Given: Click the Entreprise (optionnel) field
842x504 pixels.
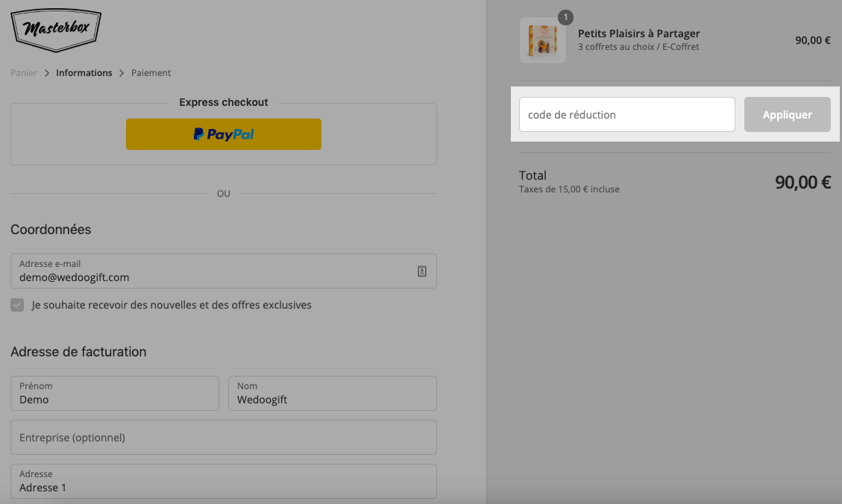Looking at the screenshot, I should tap(224, 438).
